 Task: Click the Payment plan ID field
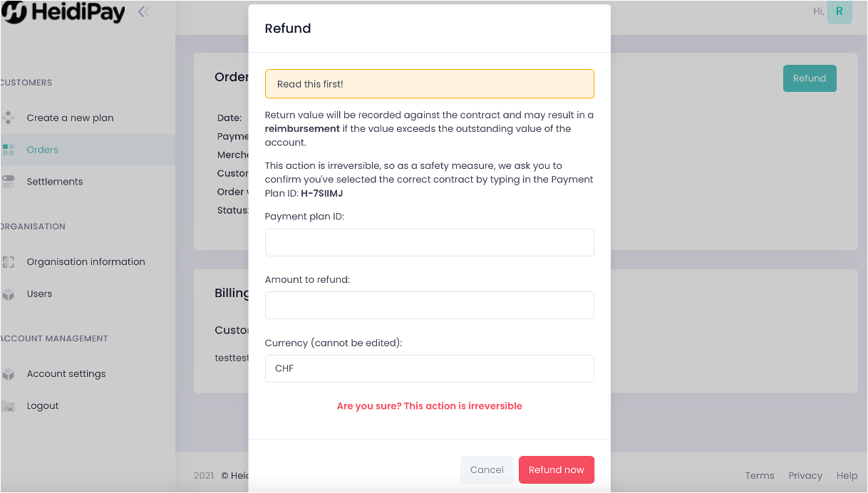[x=429, y=242]
